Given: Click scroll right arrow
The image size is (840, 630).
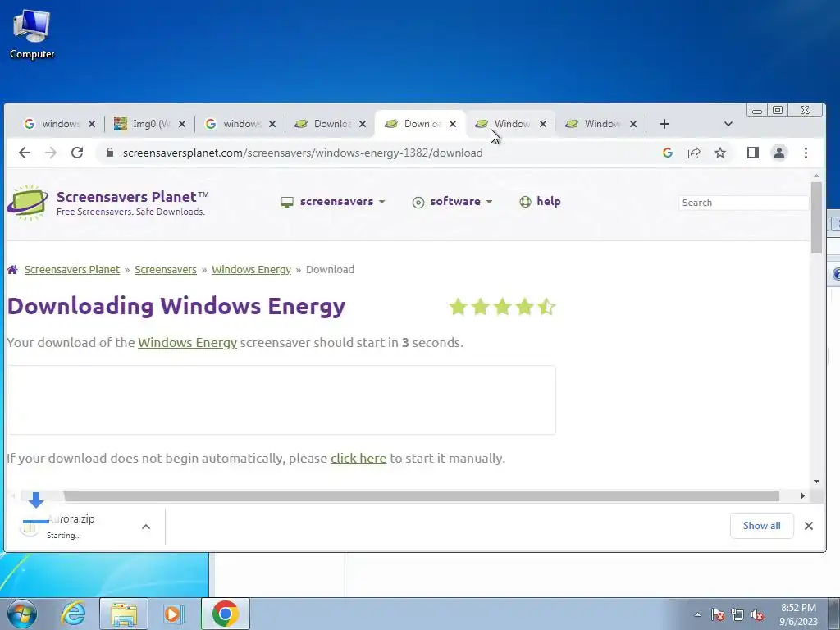Looking at the screenshot, I should click(x=802, y=496).
